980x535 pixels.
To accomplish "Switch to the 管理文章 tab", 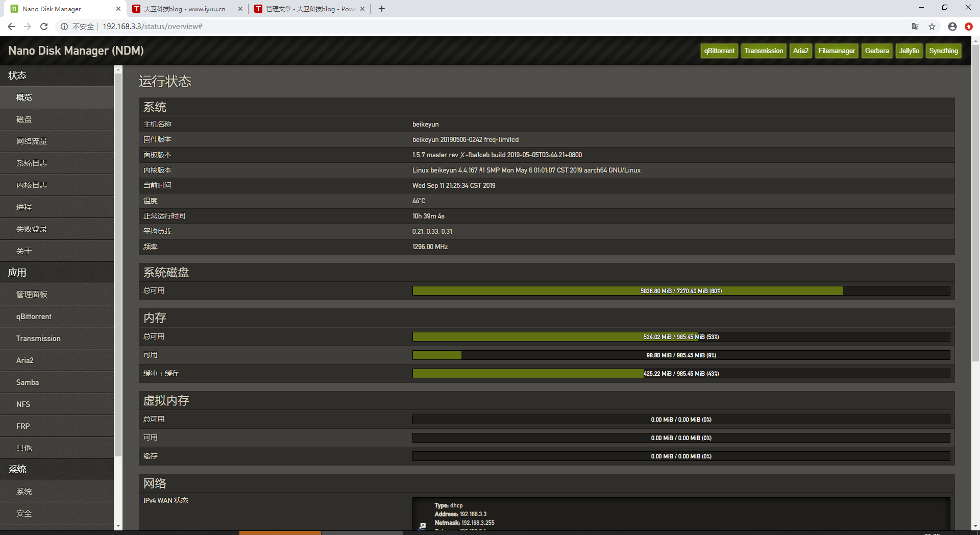I will pos(309,9).
